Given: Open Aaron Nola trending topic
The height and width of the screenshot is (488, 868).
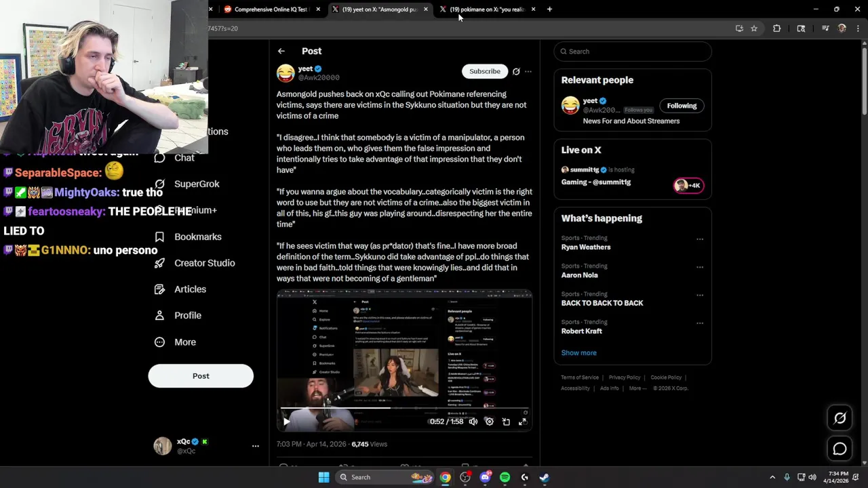Looking at the screenshot, I should [x=579, y=275].
